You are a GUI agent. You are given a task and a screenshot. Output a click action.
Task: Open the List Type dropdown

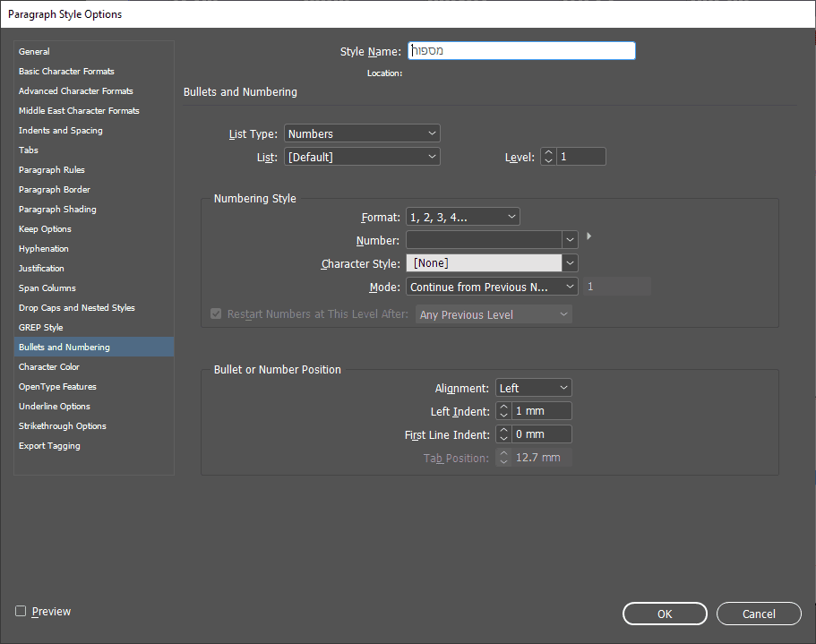point(362,133)
